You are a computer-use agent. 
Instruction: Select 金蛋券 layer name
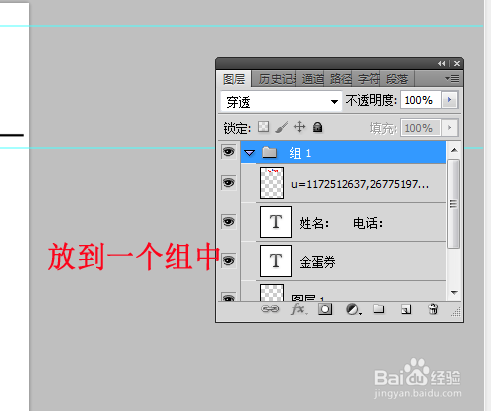(317, 262)
